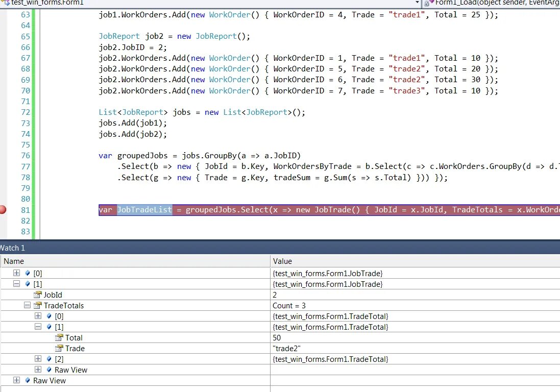Click the Trade property icon
Screen dimensions: 560x392
(59, 348)
